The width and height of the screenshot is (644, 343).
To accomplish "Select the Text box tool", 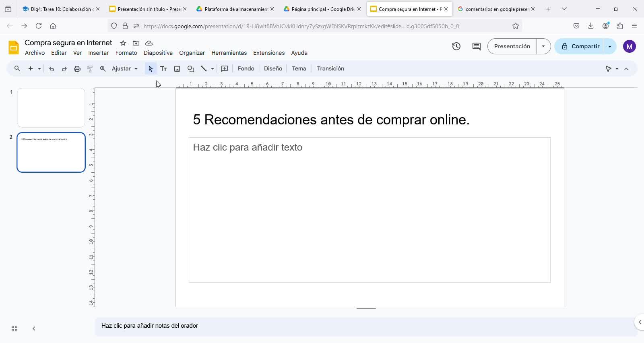I will point(163,69).
